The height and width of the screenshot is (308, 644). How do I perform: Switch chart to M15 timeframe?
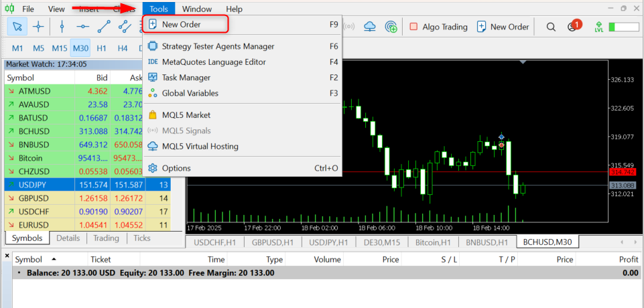pos(60,48)
